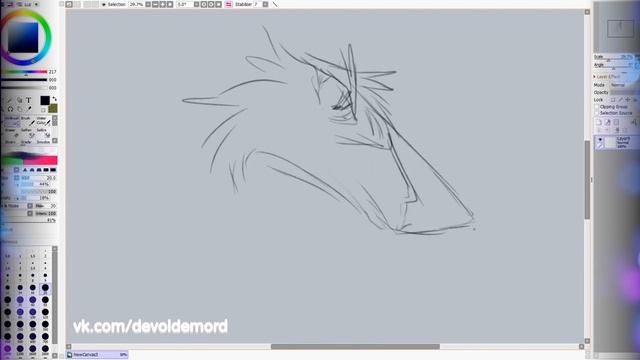
Task: Select the WaterColor brush preset
Action: pyautogui.click(x=44, y=121)
